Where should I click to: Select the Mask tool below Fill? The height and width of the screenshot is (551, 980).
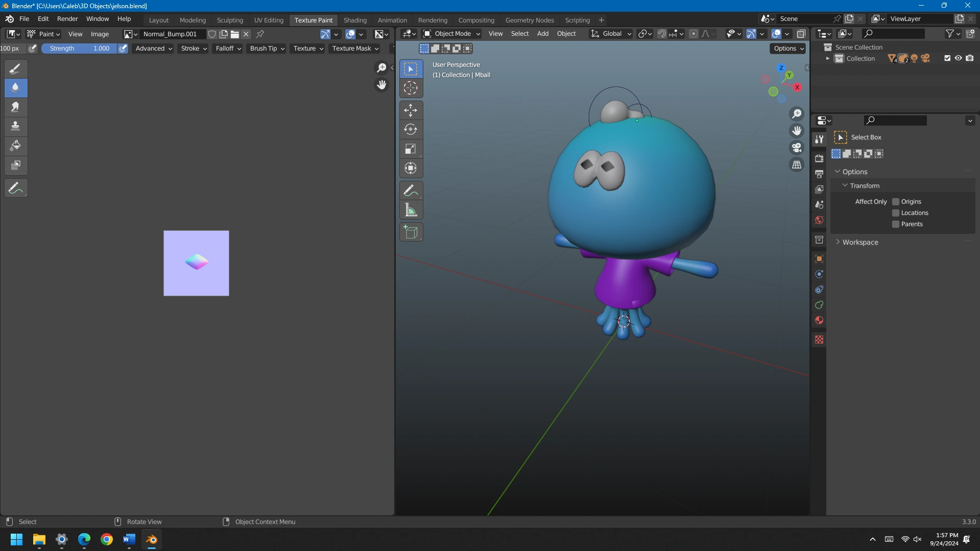tap(15, 165)
